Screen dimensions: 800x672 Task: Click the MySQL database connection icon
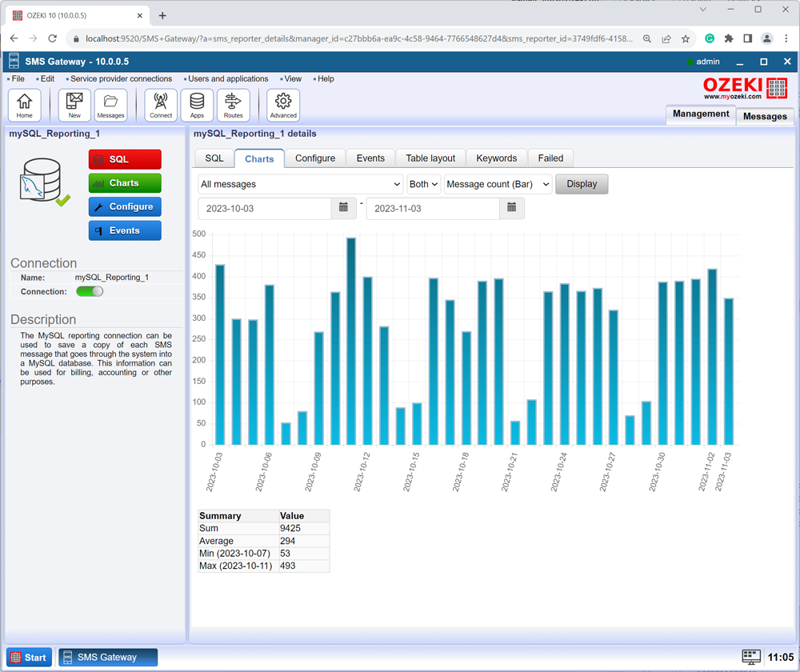44,181
